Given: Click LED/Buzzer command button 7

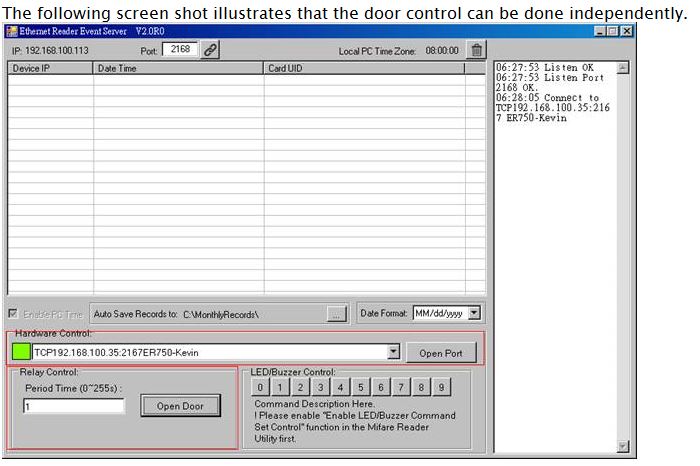Looking at the screenshot, I should point(401,387).
